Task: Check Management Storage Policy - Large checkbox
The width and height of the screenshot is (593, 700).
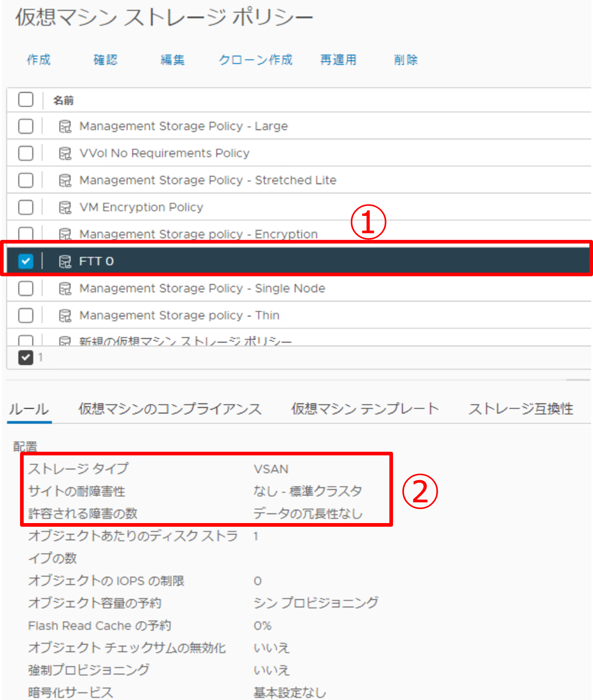Action: (x=26, y=126)
